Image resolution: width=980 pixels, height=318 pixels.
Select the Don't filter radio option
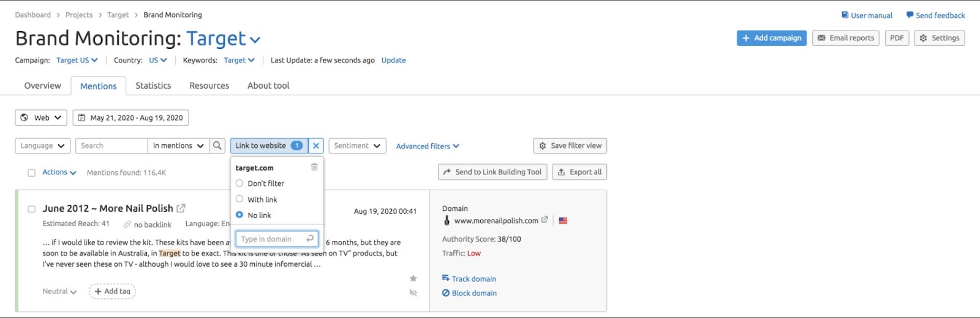pyautogui.click(x=239, y=183)
